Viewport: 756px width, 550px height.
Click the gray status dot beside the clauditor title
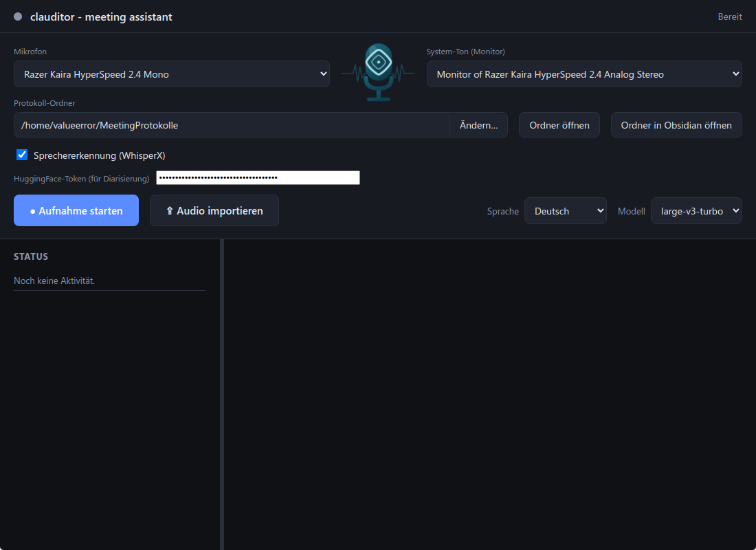point(18,17)
